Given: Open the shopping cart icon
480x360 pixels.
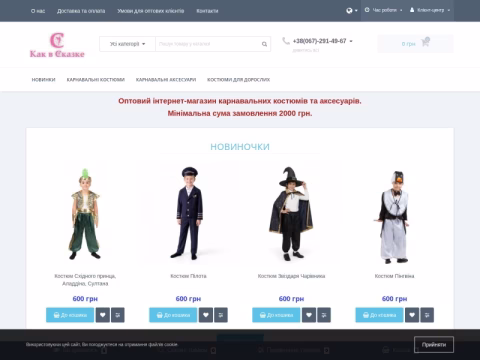Looking at the screenshot, I should [425, 42].
